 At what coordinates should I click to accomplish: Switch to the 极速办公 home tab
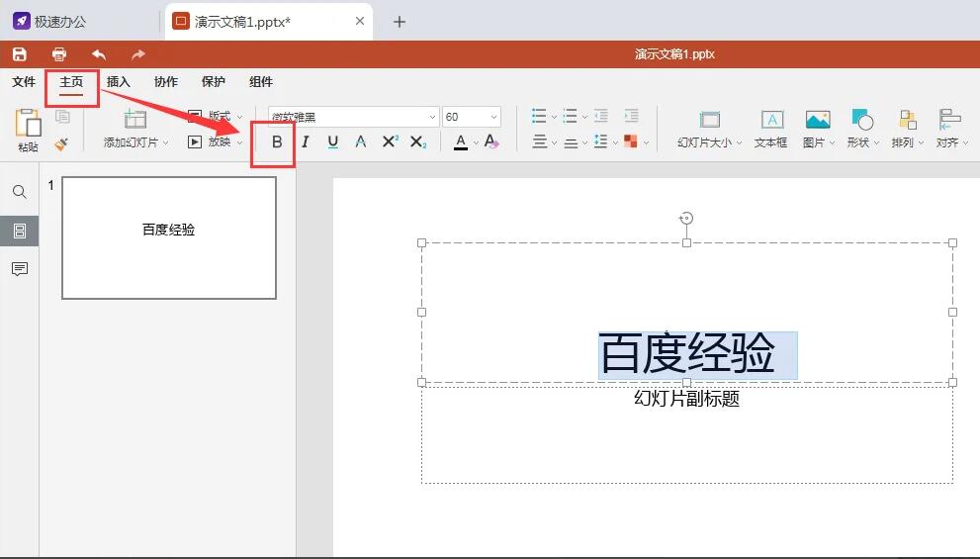(x=50, y=21)
